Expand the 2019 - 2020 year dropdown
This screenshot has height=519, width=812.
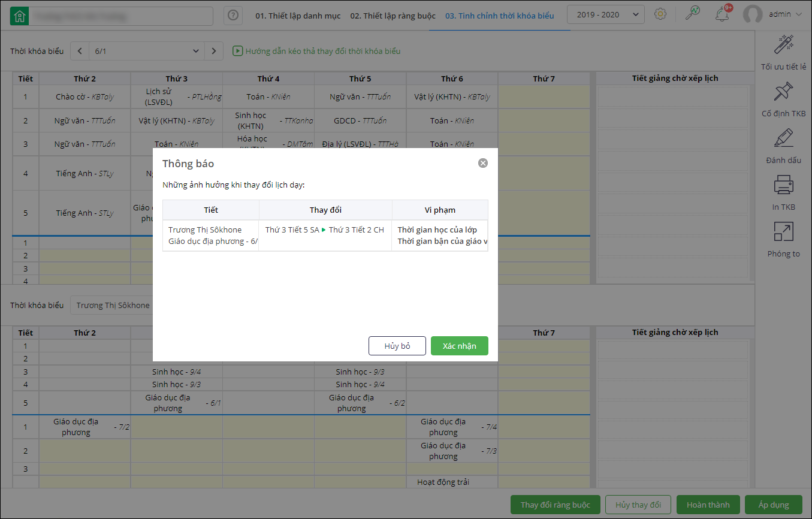(606, 14)
